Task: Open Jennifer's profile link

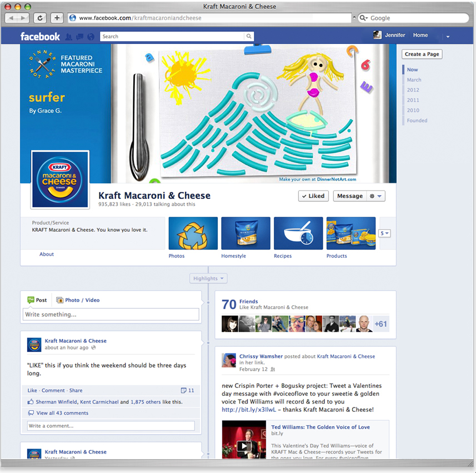Action: tap(395, 35)
